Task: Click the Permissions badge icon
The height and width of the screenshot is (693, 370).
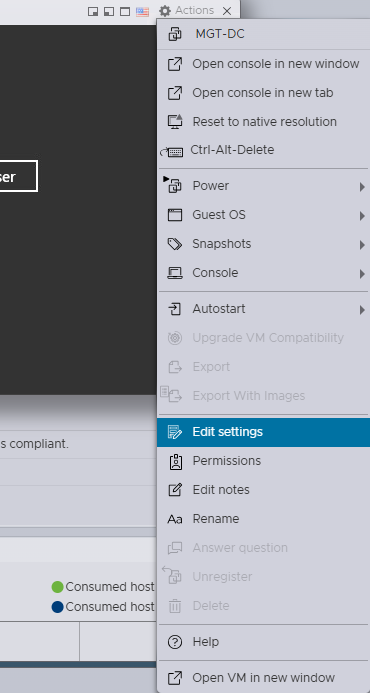Action: coord(175,461)
